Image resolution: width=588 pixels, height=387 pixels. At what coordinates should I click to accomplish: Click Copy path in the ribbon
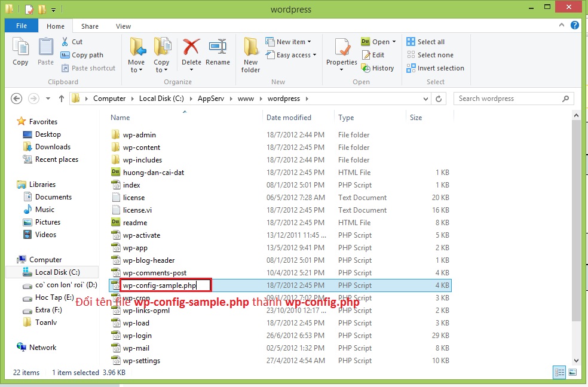82,55
